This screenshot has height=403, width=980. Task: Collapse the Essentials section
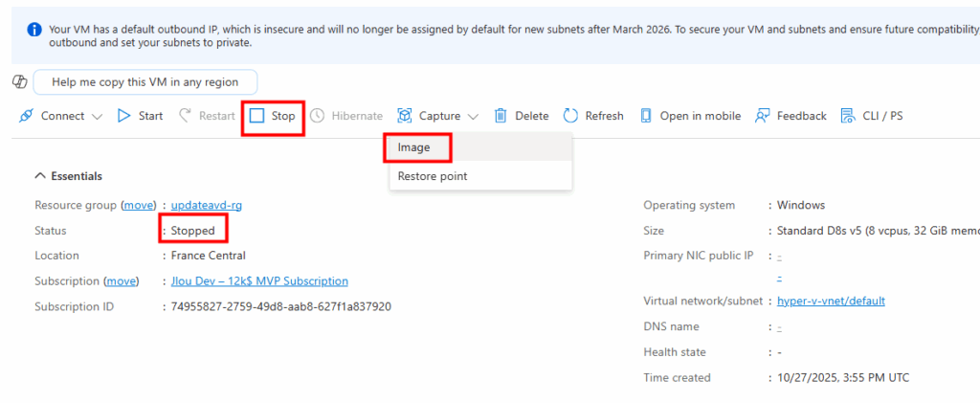[x=40, y=176]
